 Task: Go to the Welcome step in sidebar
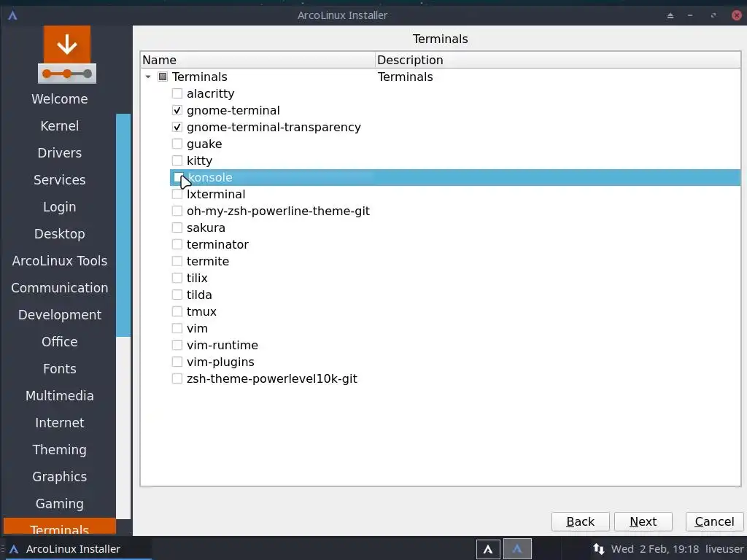pyautogui.click(x=60, y=99)
